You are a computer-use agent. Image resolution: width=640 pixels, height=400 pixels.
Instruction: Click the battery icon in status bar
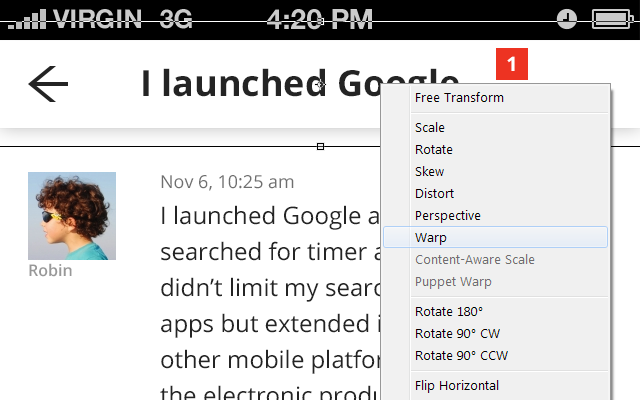click(610, 18)
